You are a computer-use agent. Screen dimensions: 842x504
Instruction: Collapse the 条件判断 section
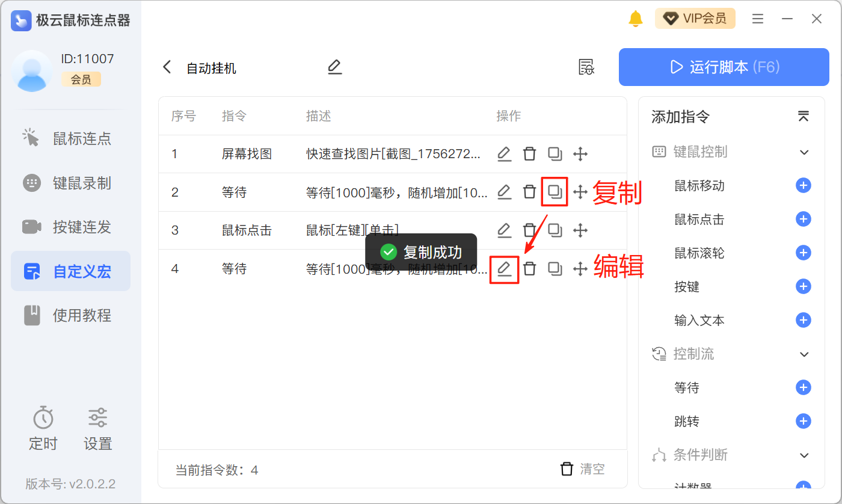pos(804,455)
